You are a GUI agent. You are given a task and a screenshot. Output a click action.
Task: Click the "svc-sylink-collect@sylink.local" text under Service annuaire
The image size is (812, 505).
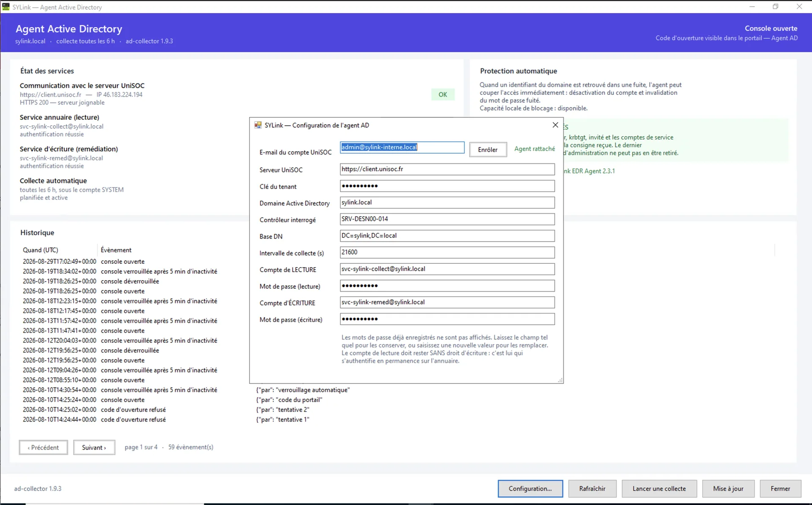coord(61,127)
